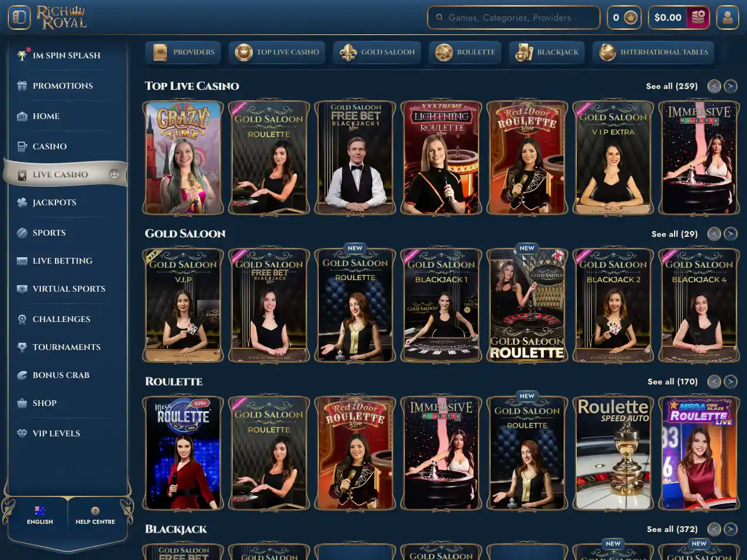747x560 pixels.
Task: Launch the Crazy Time game thumbnail
Action: click(183, 157)
